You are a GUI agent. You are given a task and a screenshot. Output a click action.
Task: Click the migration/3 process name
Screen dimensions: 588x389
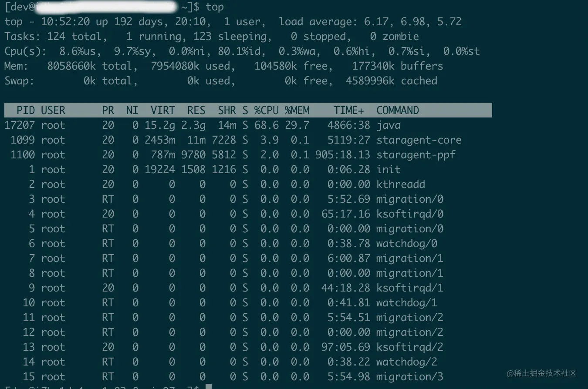click(x=410, y=377)
